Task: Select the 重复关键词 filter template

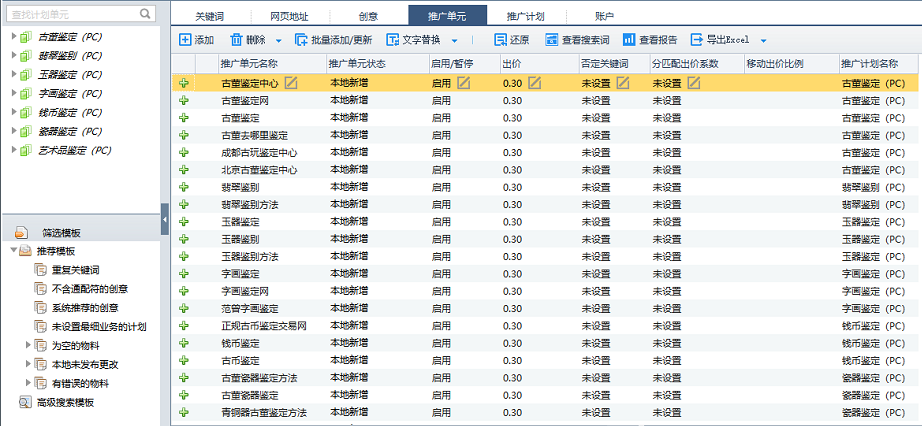Action: [x=75, y=270]
